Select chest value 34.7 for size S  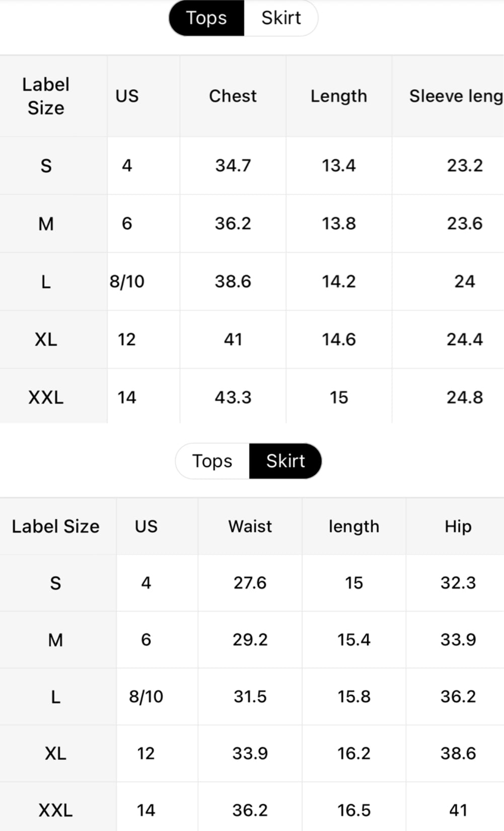point(233,165)
